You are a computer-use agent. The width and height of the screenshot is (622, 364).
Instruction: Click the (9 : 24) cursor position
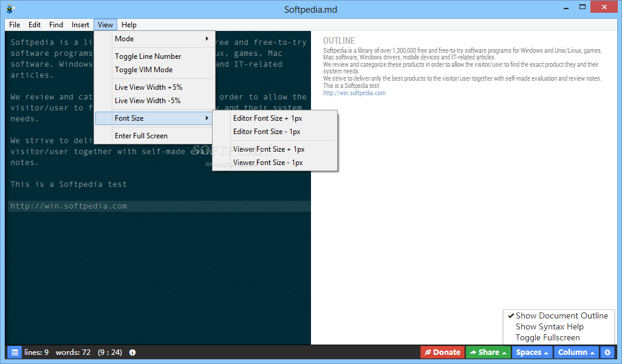110,352
